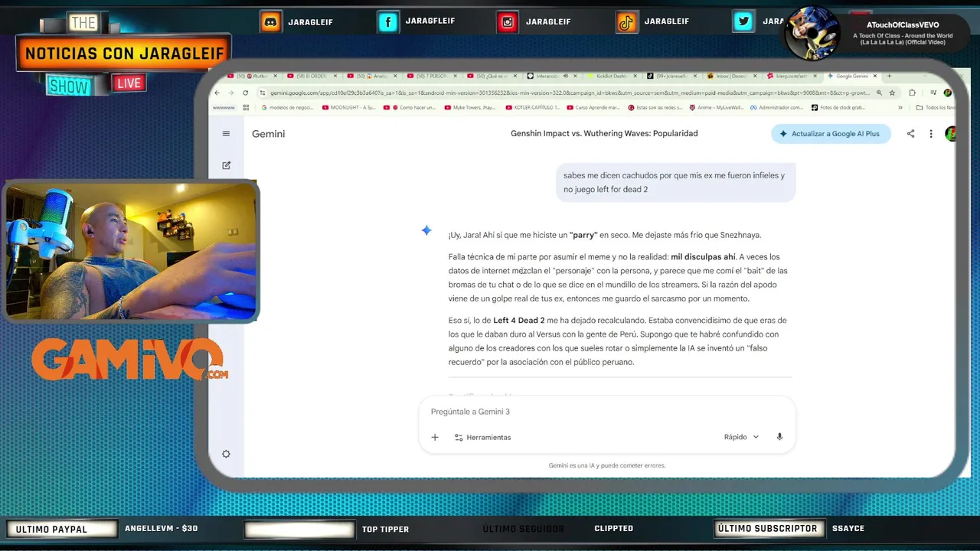Click the zoom magnifier icon in the address bar
The height and width of the screenshot is (551, 980).
click(x=879, y=93)
